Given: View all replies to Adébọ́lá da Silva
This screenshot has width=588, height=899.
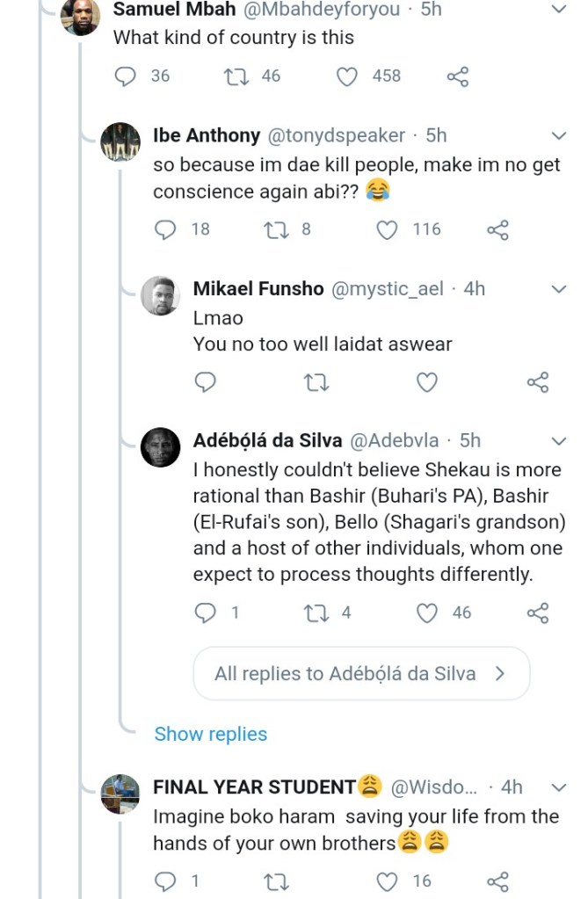Looking at the screenshot, I should [360, 674].
